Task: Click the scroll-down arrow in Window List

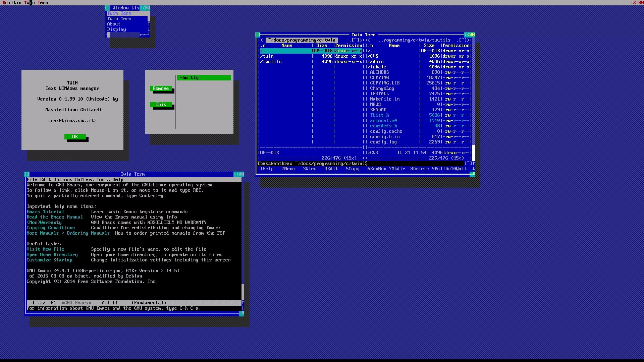Action: [149, 29]
